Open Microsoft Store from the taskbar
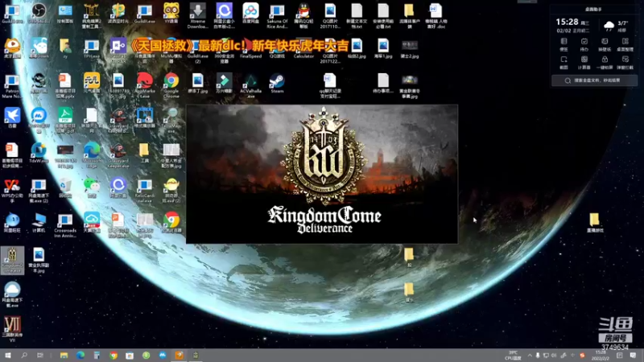644x362 pixels. [130, 356]
